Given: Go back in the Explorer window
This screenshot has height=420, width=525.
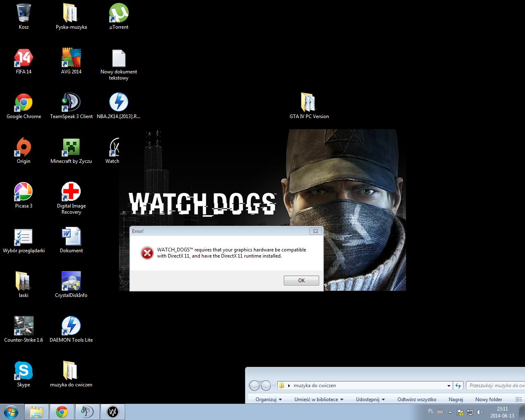Looking at the screenshot, I should click(254, 386).
